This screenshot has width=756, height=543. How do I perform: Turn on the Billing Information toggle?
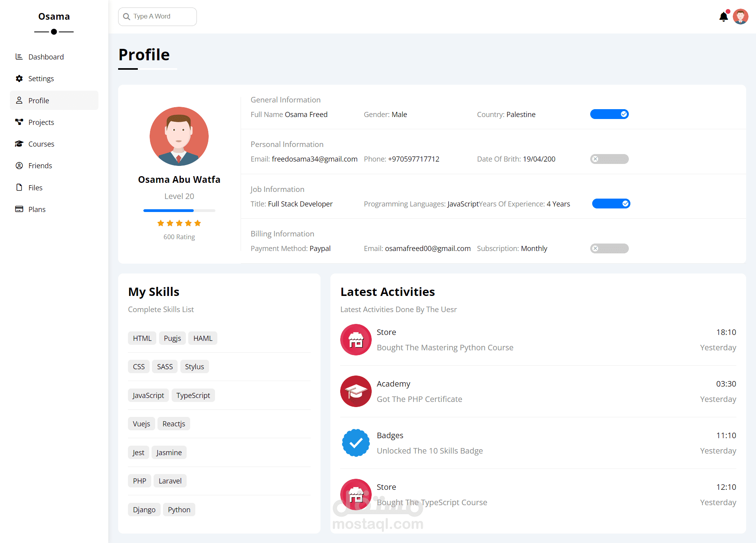(609, 249)
